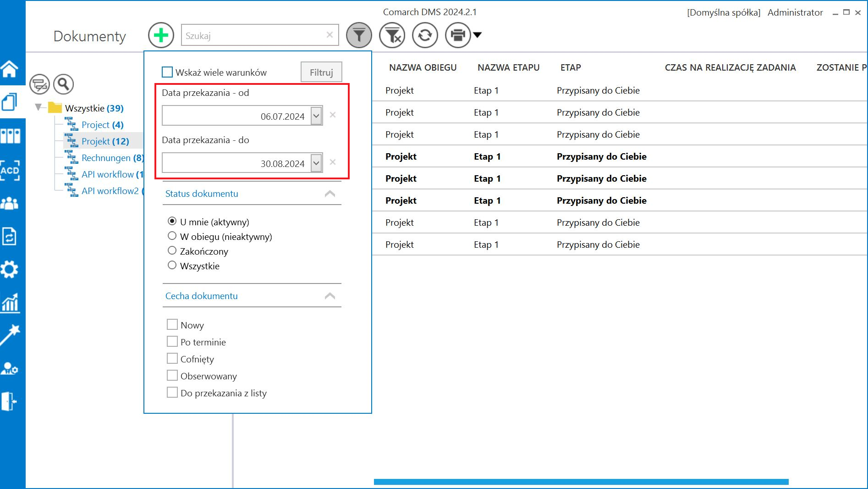Collapse Status dokumentu section
868x489 pixels.
pos(330,194)
